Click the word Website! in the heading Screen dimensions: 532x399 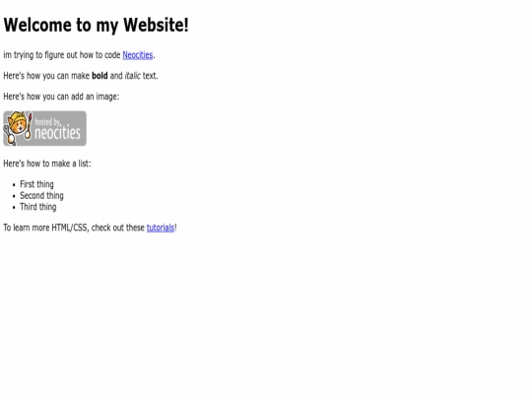point(156,25)
